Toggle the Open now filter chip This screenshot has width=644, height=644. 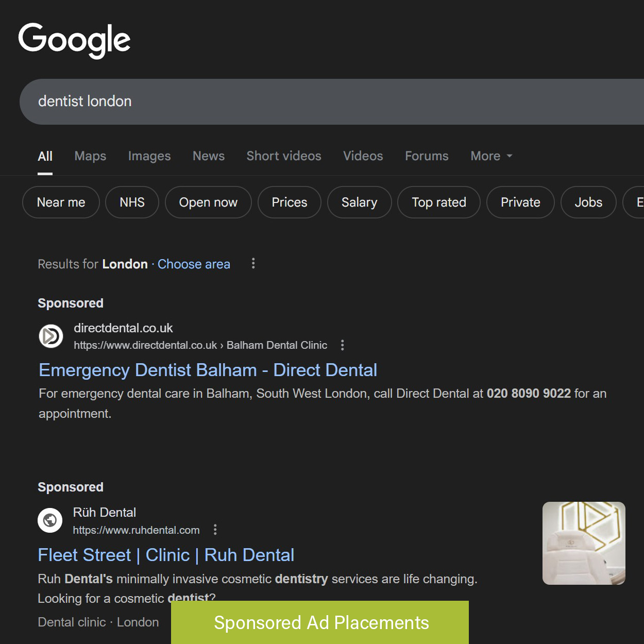[208, 202]
